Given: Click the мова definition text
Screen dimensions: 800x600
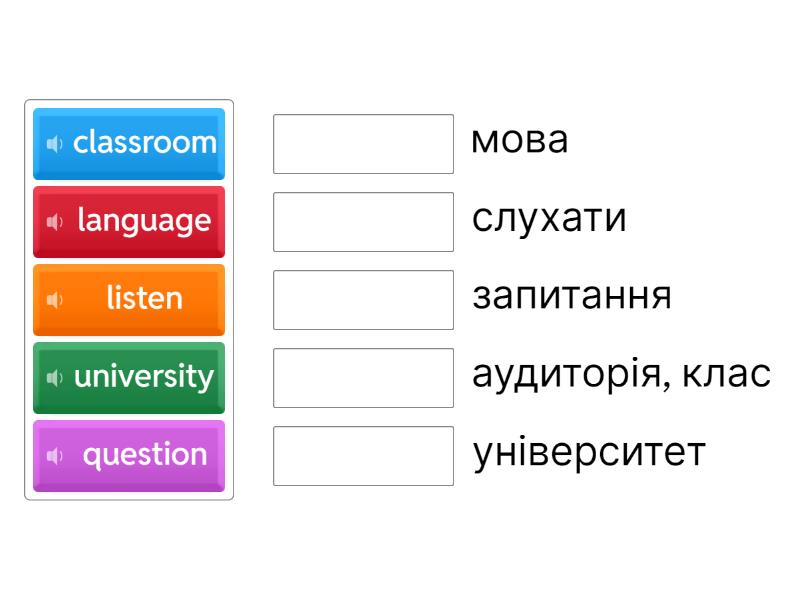Looking at the screenshot, I should coord(519,140).
